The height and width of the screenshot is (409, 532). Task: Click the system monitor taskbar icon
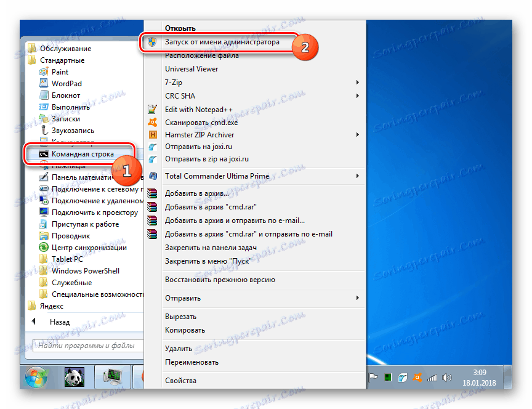pyautogui.click(x=112, y=376)
